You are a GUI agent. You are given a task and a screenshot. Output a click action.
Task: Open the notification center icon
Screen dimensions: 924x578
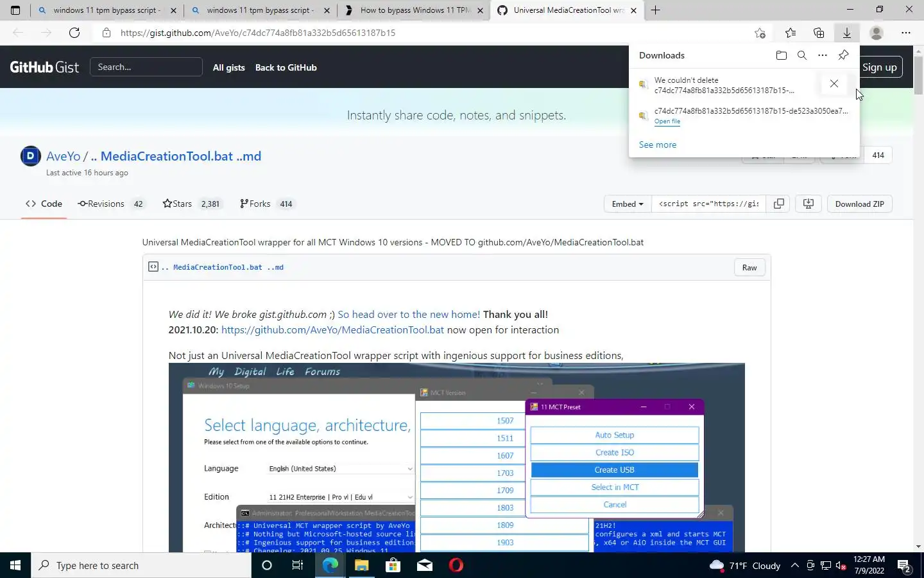905,565
